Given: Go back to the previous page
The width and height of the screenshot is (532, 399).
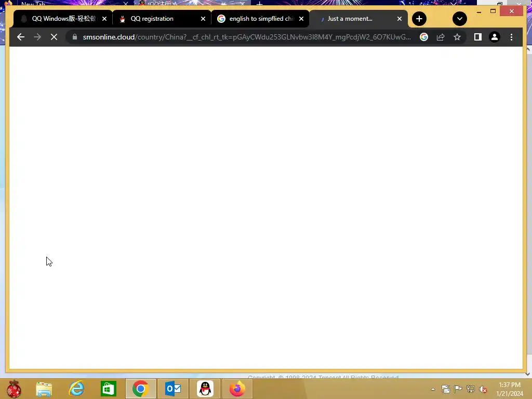Looking at the screenshot, I should 21,37.
